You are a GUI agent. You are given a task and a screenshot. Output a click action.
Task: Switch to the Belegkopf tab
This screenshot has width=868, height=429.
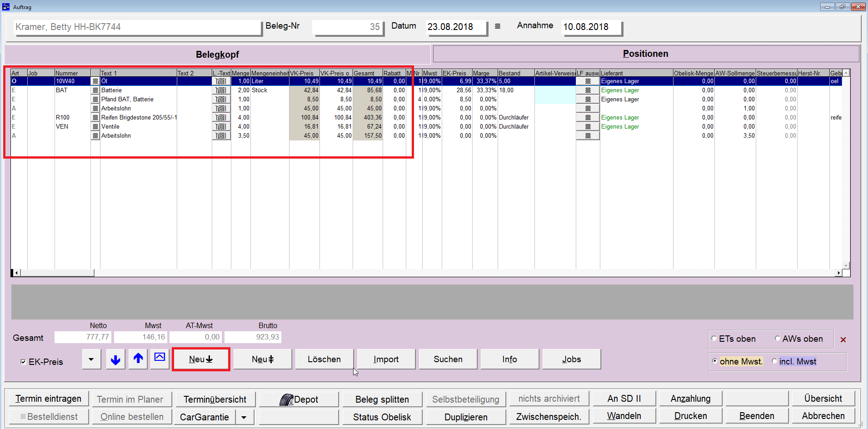point(217,54)
